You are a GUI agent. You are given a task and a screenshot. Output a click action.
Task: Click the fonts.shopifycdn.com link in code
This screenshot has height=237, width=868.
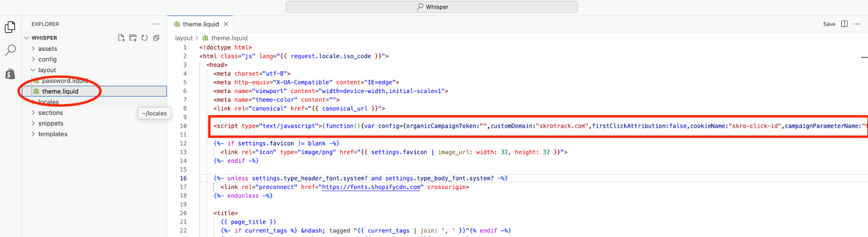click(370, 187)
